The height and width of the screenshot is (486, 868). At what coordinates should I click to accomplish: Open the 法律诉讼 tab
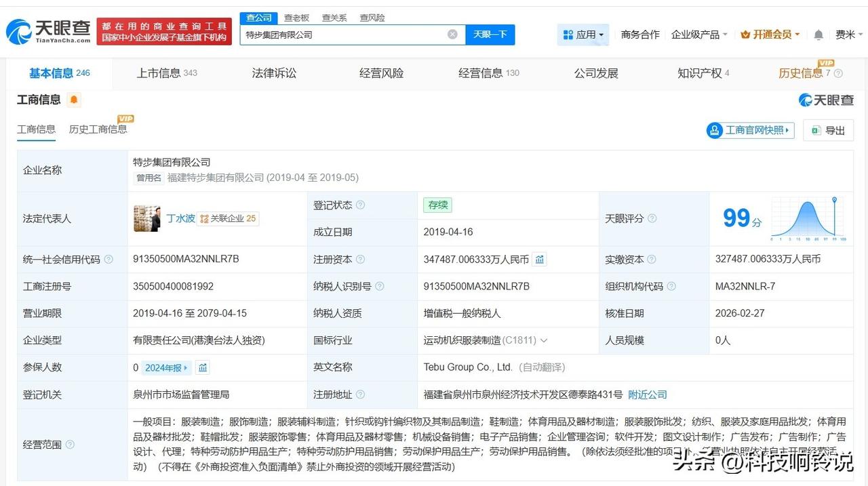[274, 73]
